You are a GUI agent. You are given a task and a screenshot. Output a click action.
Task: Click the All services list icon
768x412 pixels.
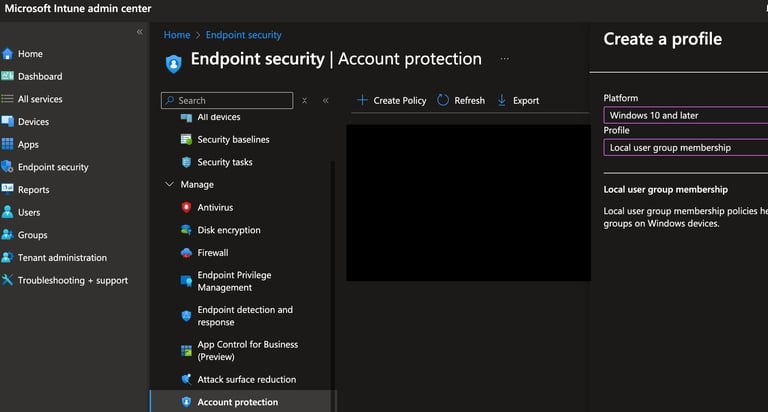[x=7, y=99]
